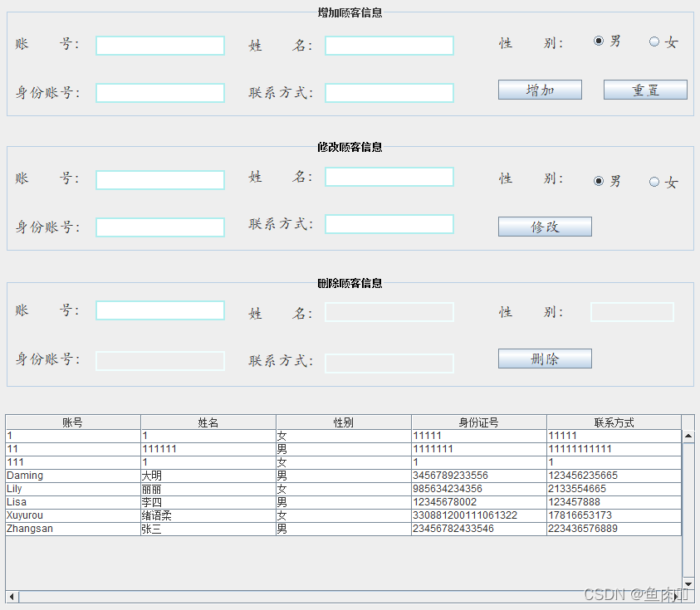This screenshot has width=700, height=610.
Task: Focus 身份账号 field in 增加顾客信息 section
Action: (160, 93)
